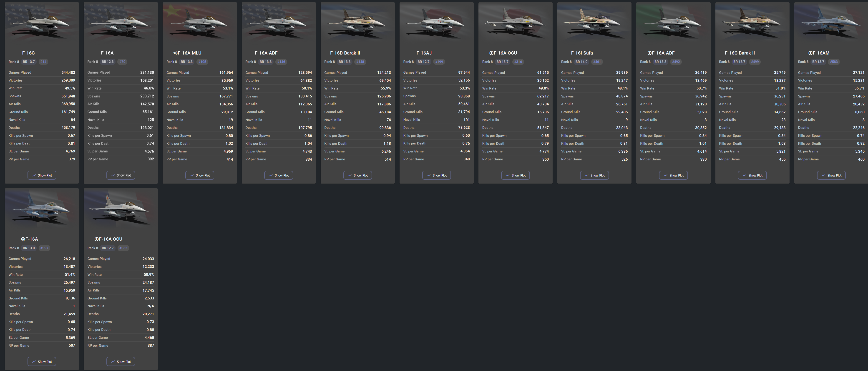
Task: Click the #105 rank badge on F-16A MLU
Action: 202,62
